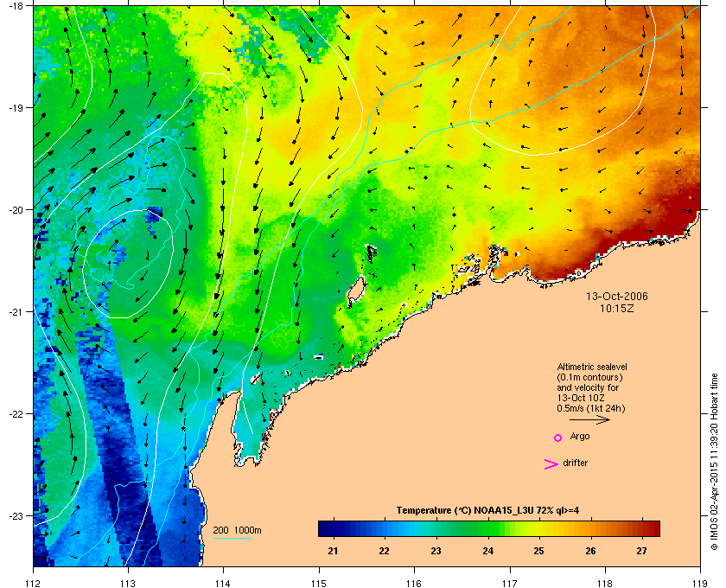Image resolution: width=726 pixels, height=588 pixels.
Task: Click the 'and velocity for' legend line
Action: 588,387
